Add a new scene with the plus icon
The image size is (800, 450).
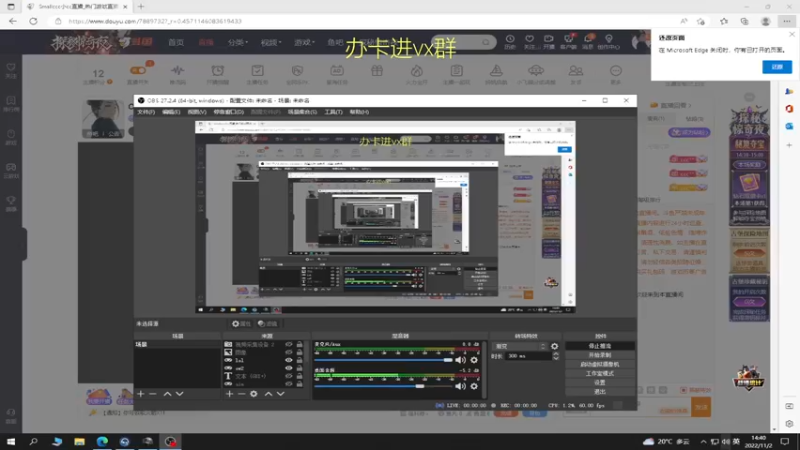click(140, 394)
